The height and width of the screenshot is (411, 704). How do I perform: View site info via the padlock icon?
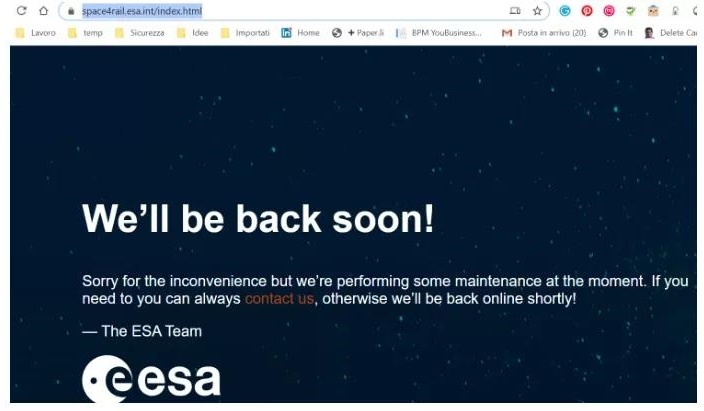coord(71,11)
